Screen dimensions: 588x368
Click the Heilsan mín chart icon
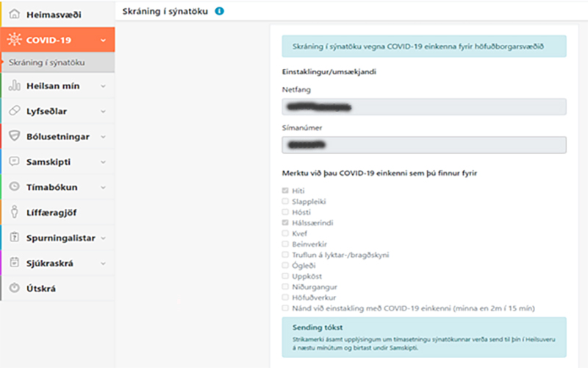pyautogui.click(x=14, y=85)
